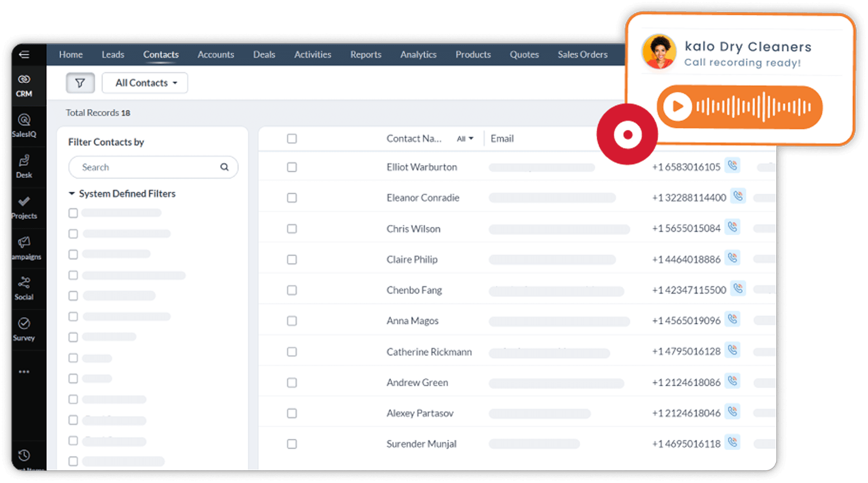Check the box for Eleanor Conradie

pos(292,198)
